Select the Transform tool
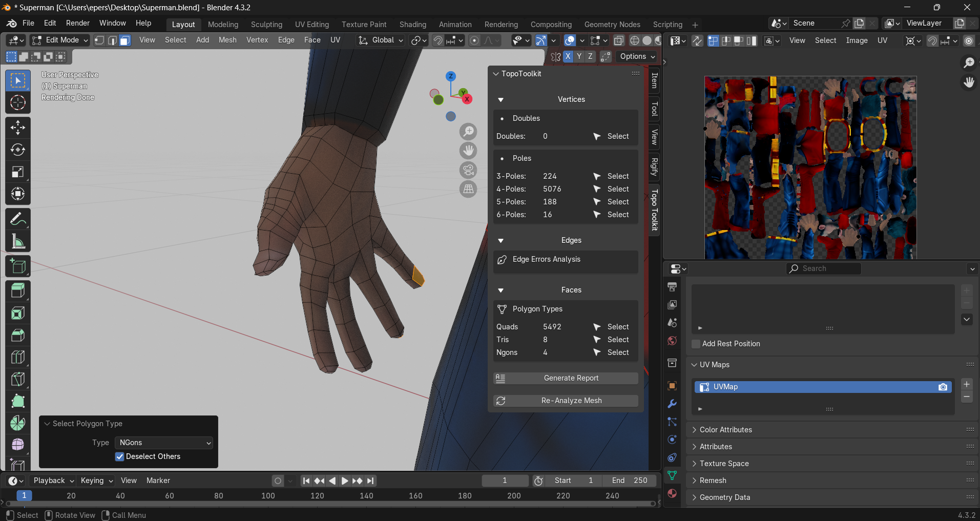The height and width of the screenshot is (521, 980). point(18,194)
